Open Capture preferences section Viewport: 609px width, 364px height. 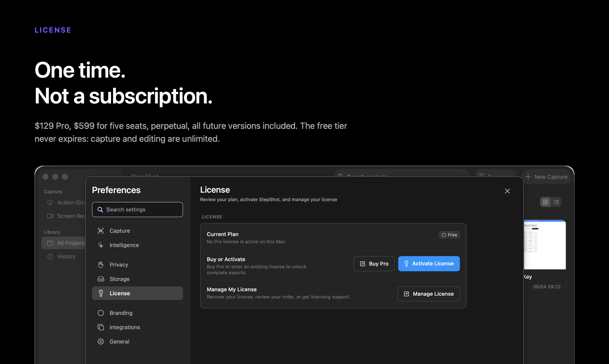137,231
